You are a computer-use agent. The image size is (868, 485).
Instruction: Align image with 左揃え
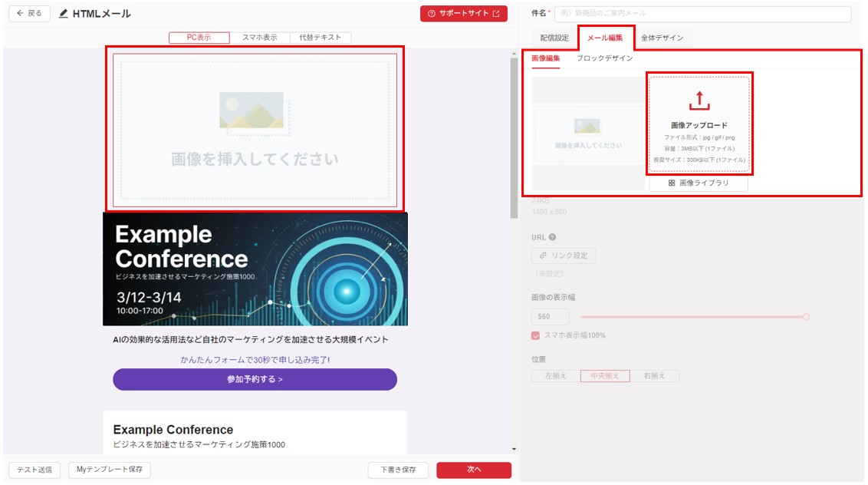click(556, 376)
